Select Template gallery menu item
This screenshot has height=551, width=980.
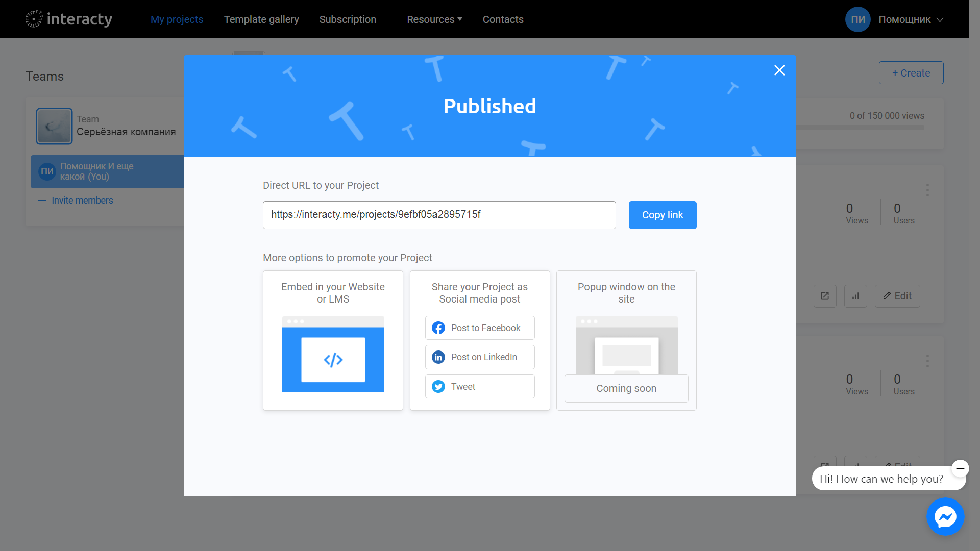pos(262,19)
